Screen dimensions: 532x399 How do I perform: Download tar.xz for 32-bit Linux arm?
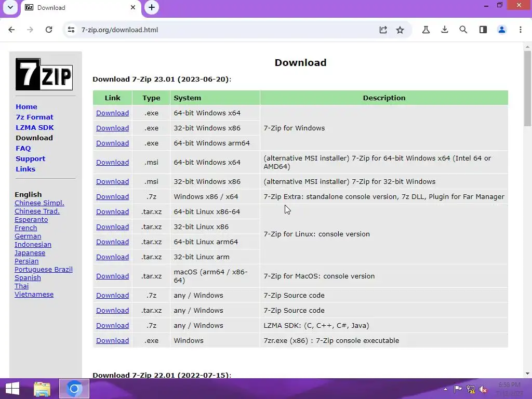pyautogui.click(x=112, y=257)
